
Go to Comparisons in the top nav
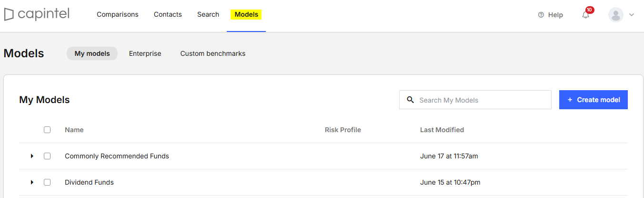118,14
